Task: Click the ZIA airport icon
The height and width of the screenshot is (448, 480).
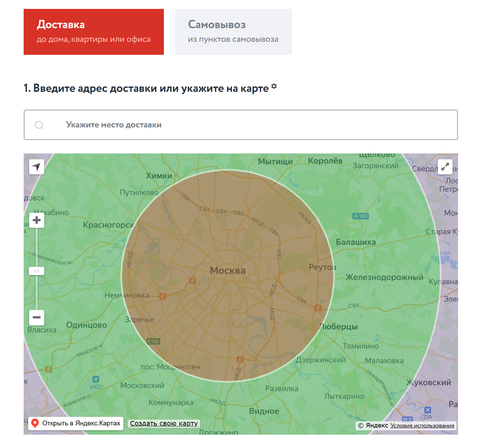Action: click(428, 410)
